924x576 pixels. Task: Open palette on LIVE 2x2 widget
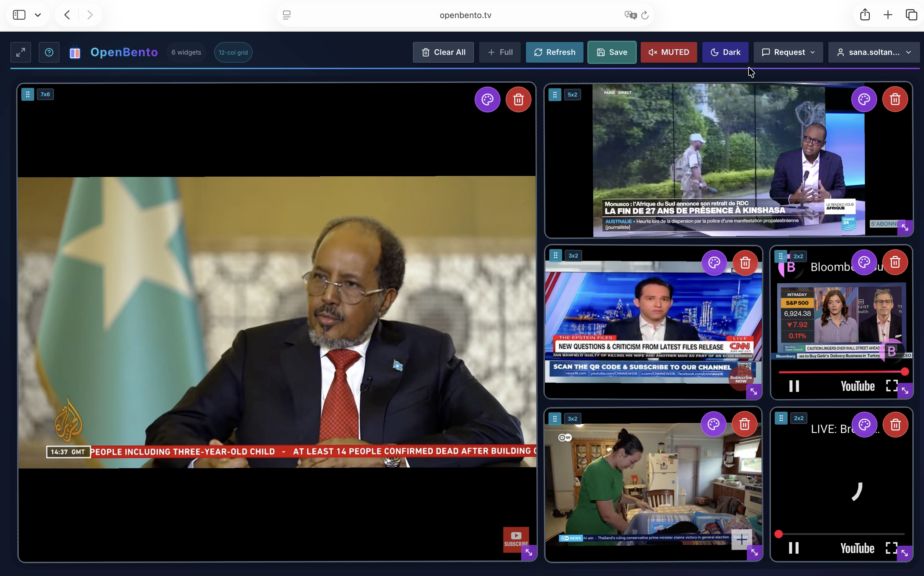(x=864, y=424)
